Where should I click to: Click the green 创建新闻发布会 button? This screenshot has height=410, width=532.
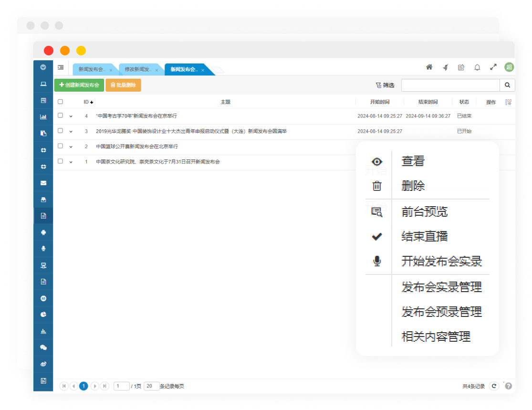click(79, 85)
